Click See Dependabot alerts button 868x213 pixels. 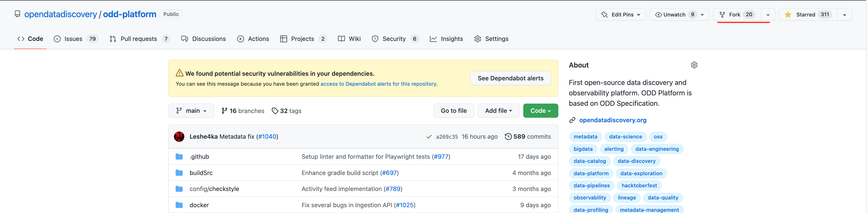(x=510, y=78)
